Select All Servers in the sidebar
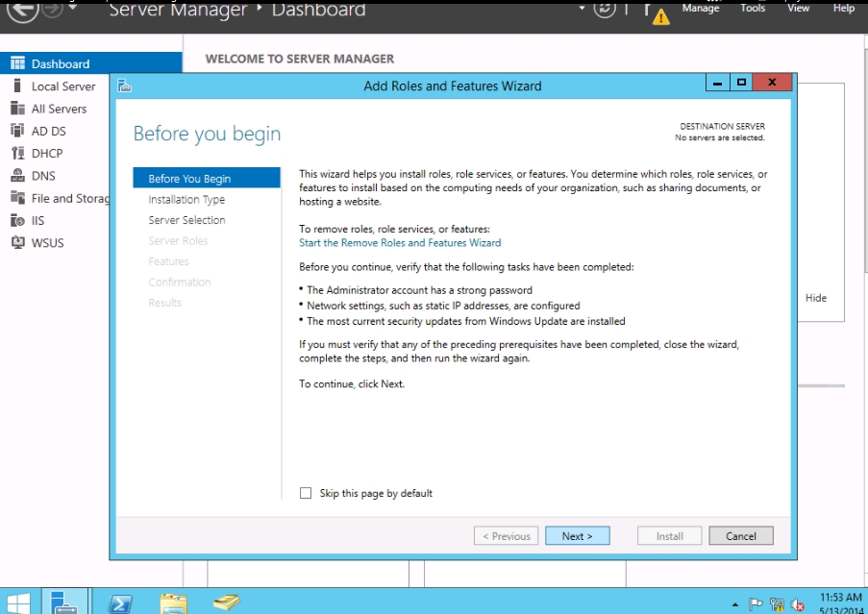Screen dimensions: 868x614 tap(55, 109)
